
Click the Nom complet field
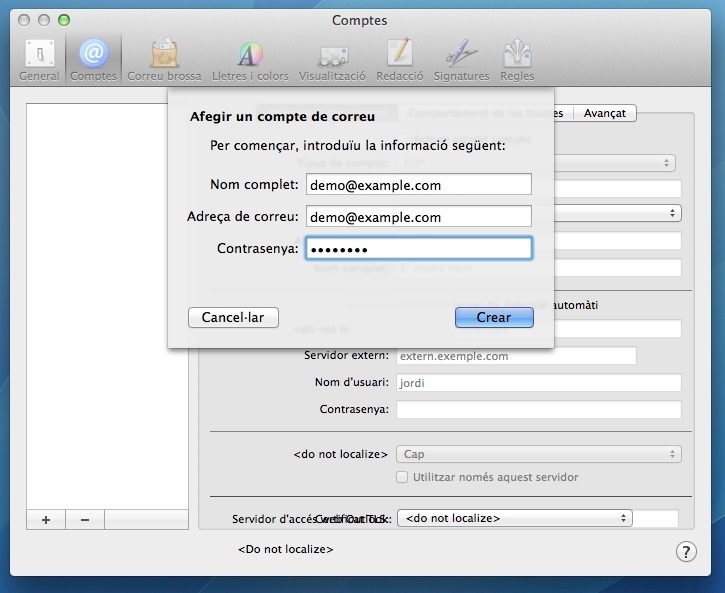tap(418, 185)
